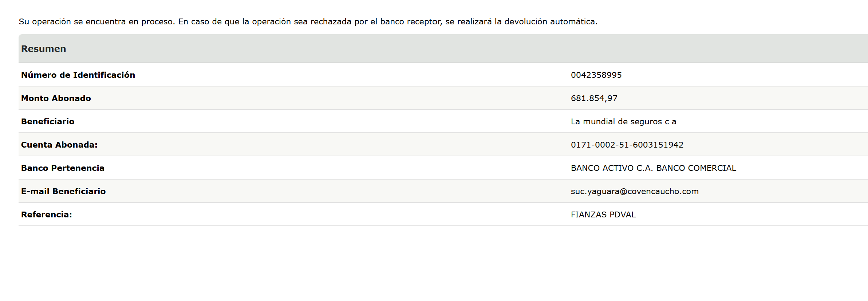Viewport: 868px width, 301px height.
Task: Click the suc.yaguara@covencaucho.com email address
Action: point(635,191)
